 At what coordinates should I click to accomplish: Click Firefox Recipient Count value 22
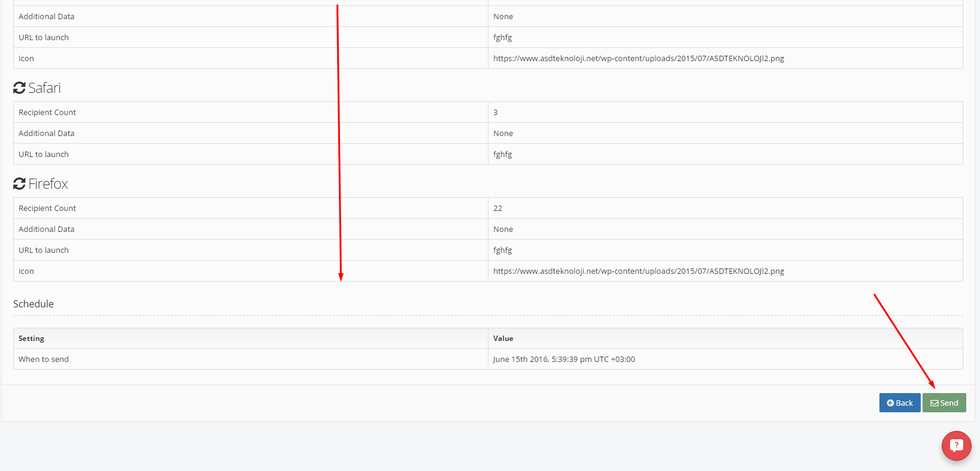pos(497,208)
